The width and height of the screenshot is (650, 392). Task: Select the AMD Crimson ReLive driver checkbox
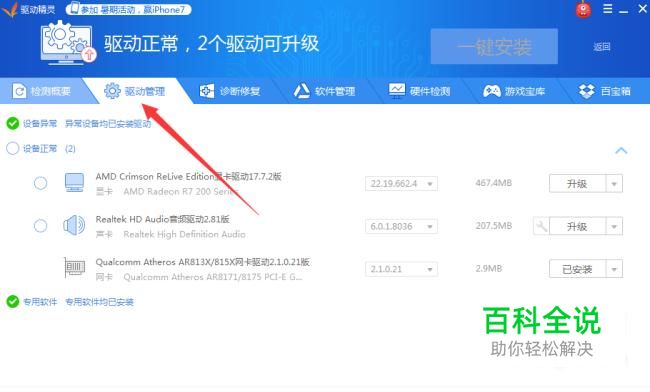pyautogui.click(x=40, y=183)
